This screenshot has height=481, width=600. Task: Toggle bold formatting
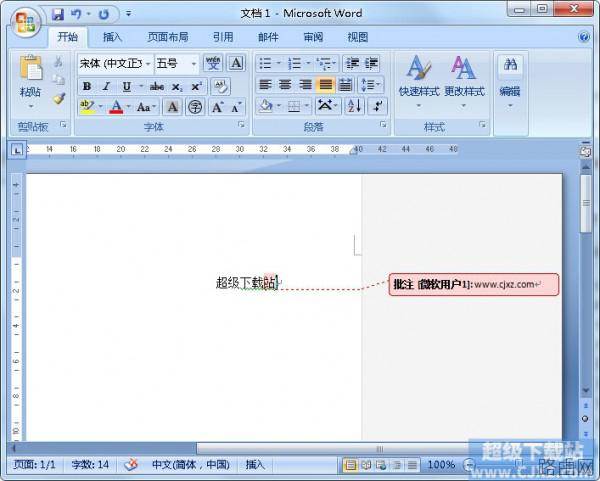[87, 87]
